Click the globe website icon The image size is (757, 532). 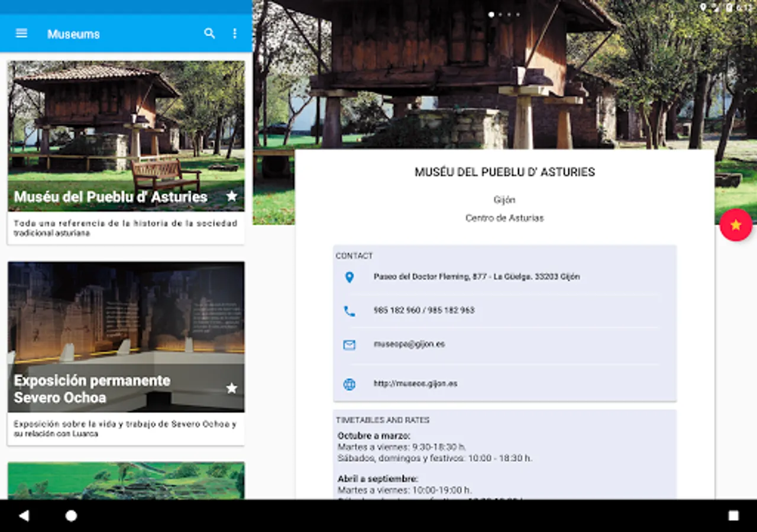350,384
